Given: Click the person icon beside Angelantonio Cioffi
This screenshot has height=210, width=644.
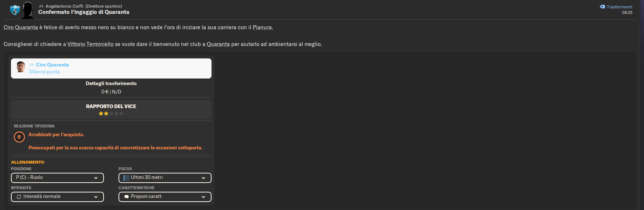Looking at the screenshot, I should coord(41,7).
